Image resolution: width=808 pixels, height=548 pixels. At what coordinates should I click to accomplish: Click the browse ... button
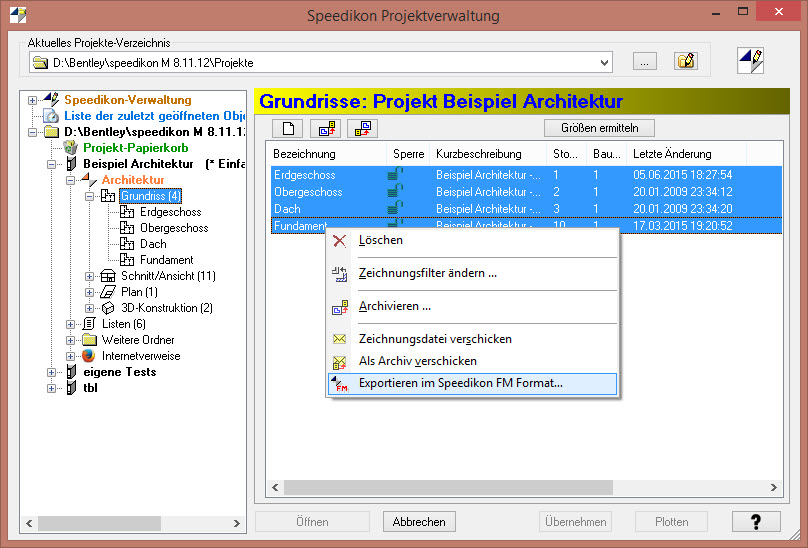click(x=645, y=62)
